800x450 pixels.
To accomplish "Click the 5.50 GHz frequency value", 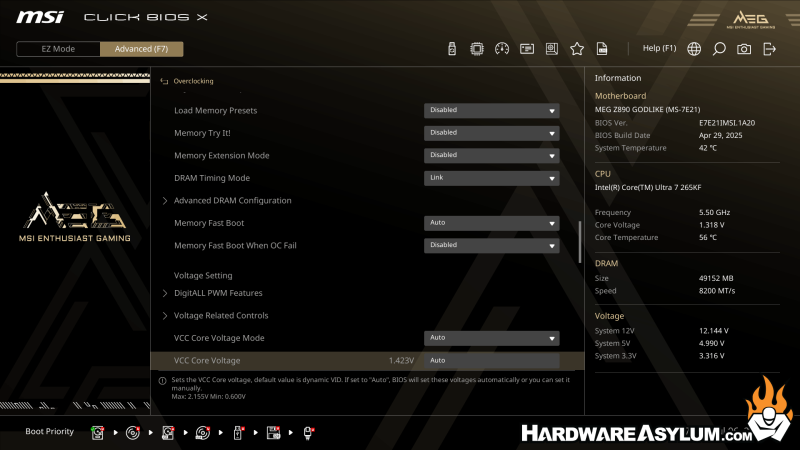I will click(x=714, y=212).
